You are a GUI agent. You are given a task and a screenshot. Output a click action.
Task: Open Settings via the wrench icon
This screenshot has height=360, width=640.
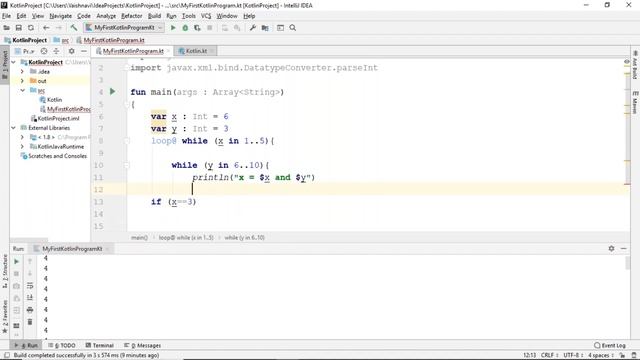point(253,28)
